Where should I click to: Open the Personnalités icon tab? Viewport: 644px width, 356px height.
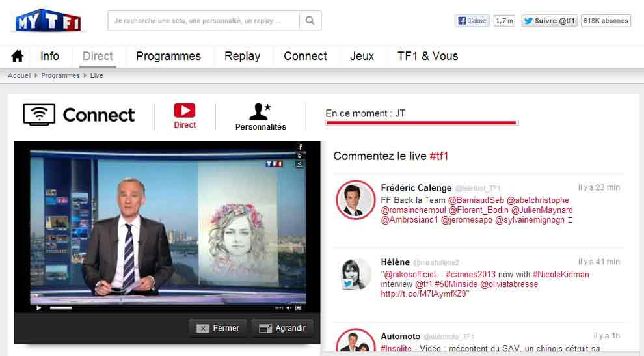point(260,116)
